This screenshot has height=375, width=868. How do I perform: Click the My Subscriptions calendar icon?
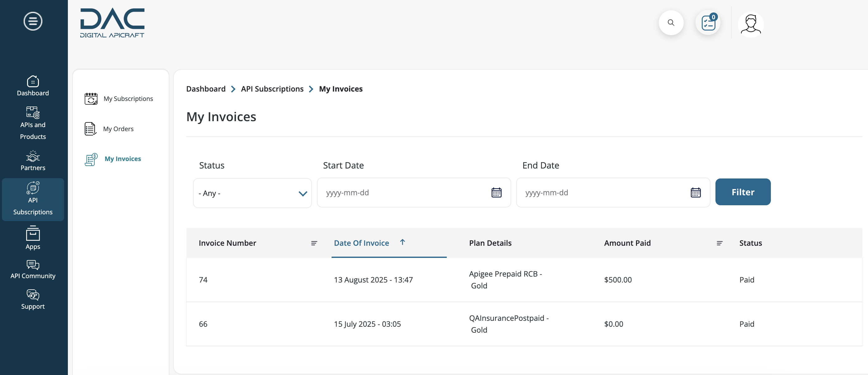[x=91, y=98]
